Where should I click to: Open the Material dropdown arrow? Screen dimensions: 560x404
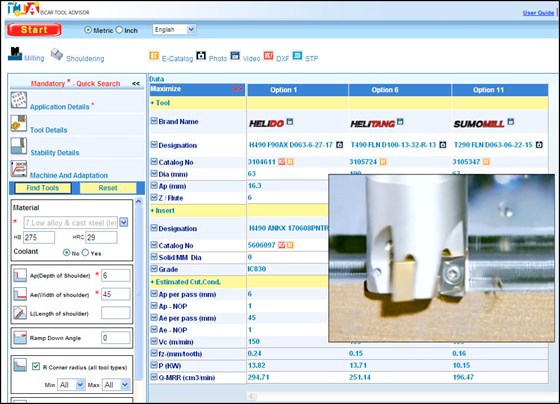coord(124,222)
